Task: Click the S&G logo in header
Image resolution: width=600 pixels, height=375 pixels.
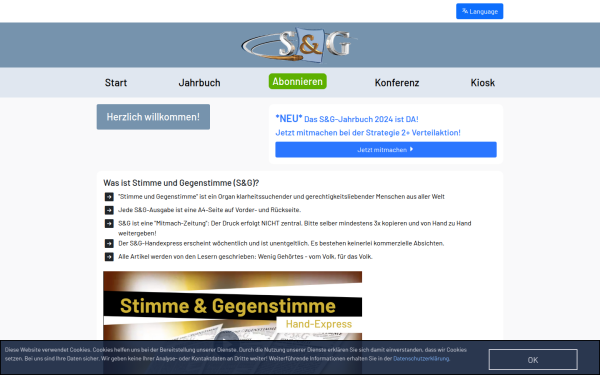Action: click(x=299, y=45)
